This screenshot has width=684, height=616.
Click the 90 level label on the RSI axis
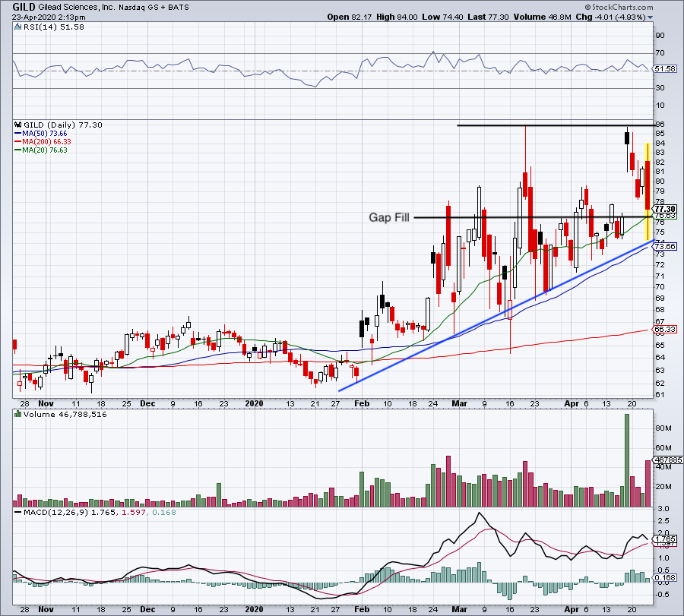pyautogui.click(x=660, y=36)
